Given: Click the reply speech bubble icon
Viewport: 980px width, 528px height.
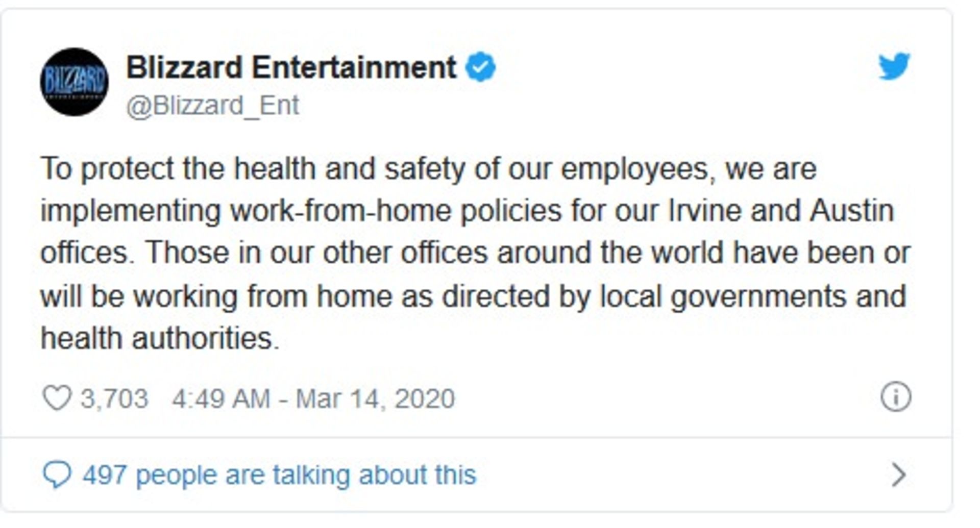Looking at the screenshot, I should pyautogui.click(x=57, y=475).
